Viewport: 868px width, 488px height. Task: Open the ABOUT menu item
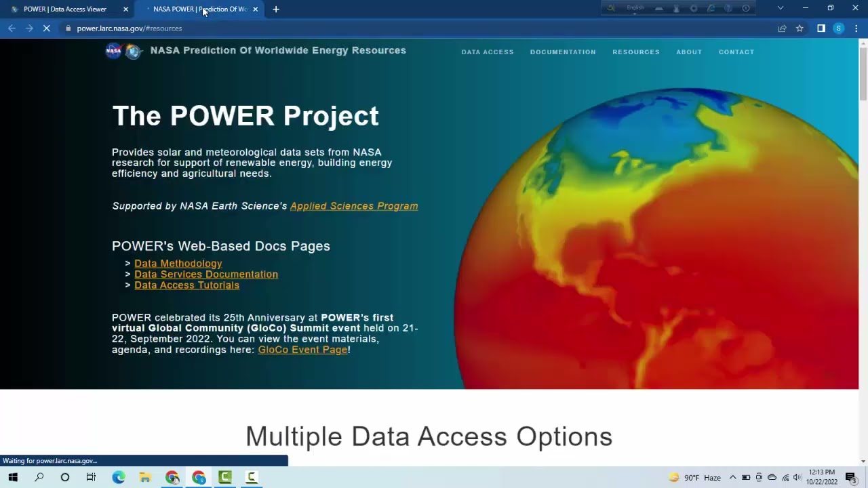click(x=689, y=52)
